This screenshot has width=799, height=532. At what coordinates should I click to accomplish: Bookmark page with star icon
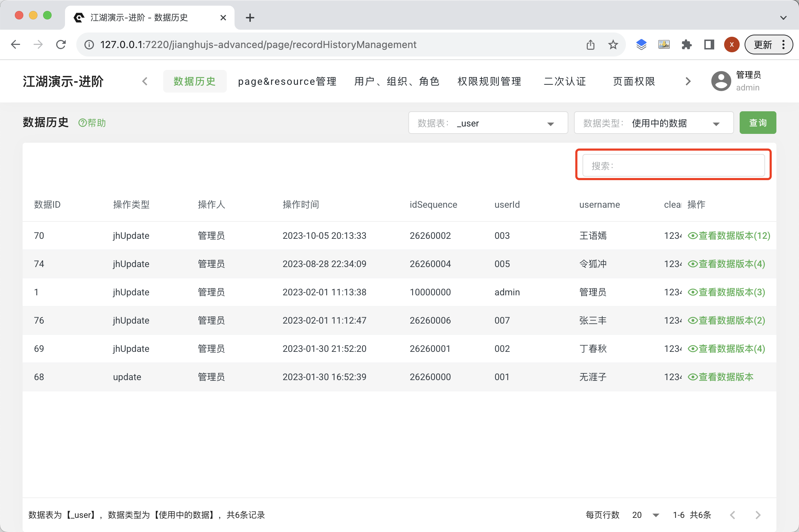(x=613, y=45)
